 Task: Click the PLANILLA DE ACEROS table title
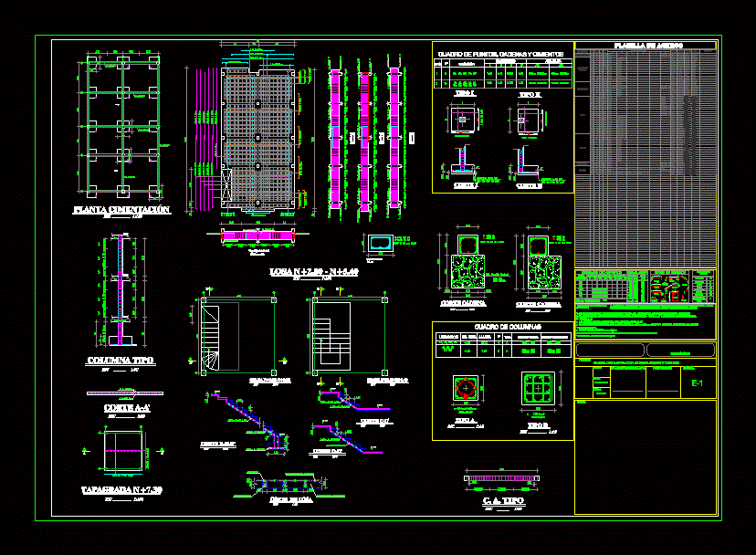click(x=649, y=46)
